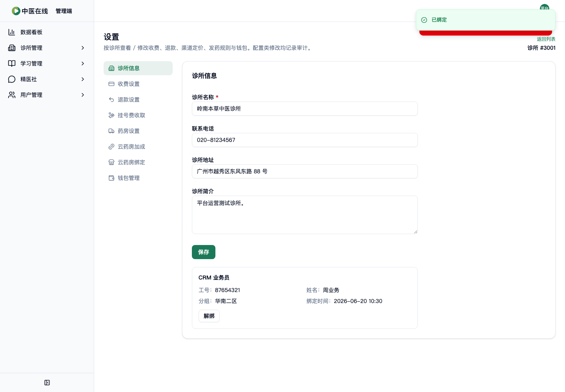Open the 平台 user avatar

pos(545,7)
